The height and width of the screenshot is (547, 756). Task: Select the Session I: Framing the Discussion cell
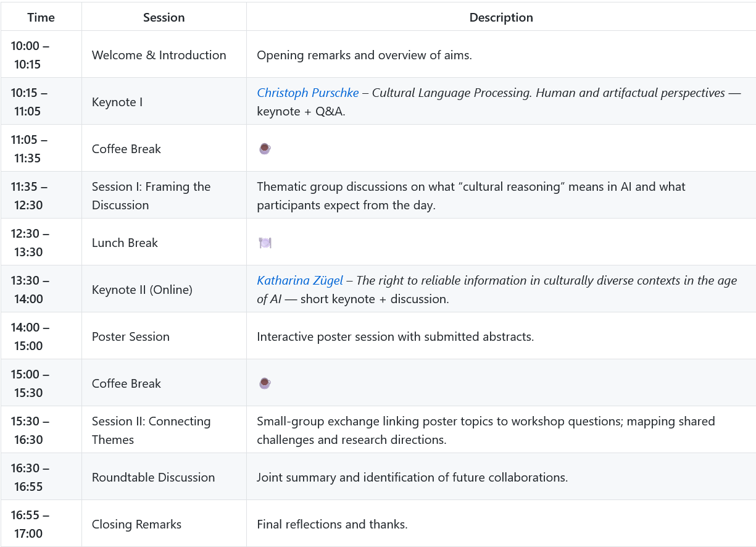151,196
